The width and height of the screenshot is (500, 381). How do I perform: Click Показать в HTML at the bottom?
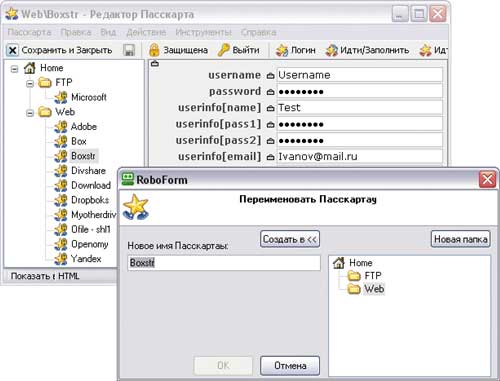45,276
